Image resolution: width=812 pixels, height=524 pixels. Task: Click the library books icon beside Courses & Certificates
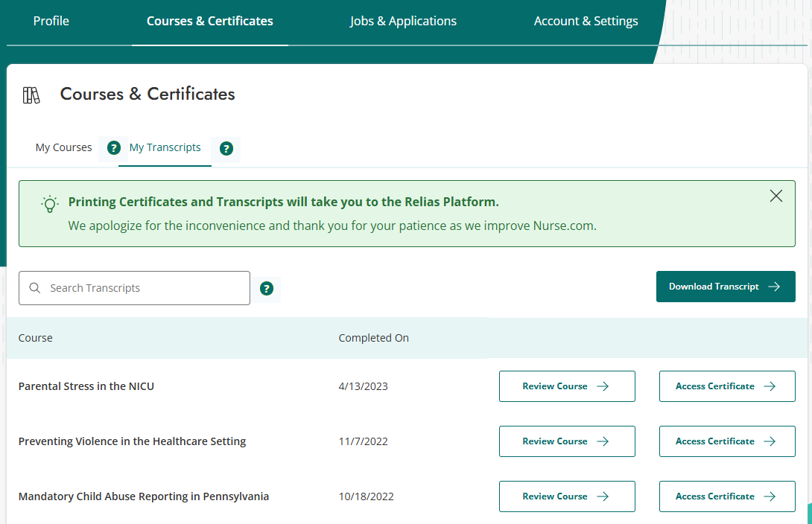31,95
